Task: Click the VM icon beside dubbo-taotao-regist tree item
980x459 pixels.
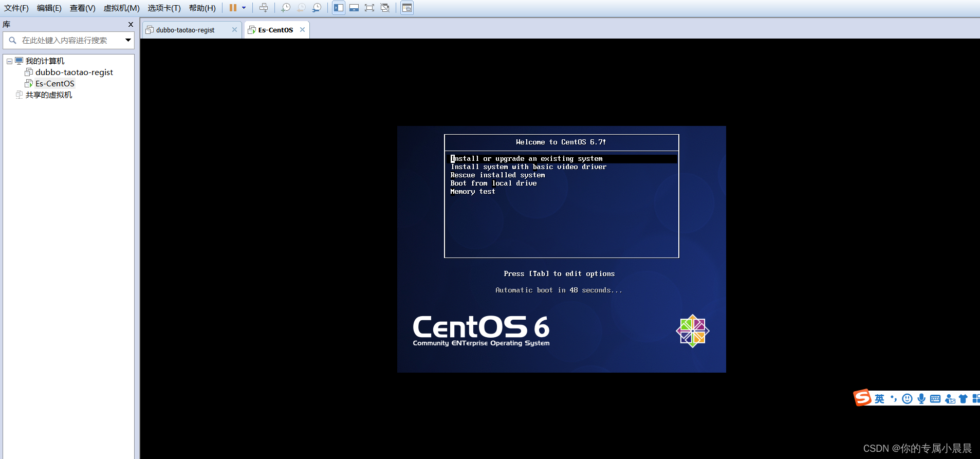Action: 29,72
